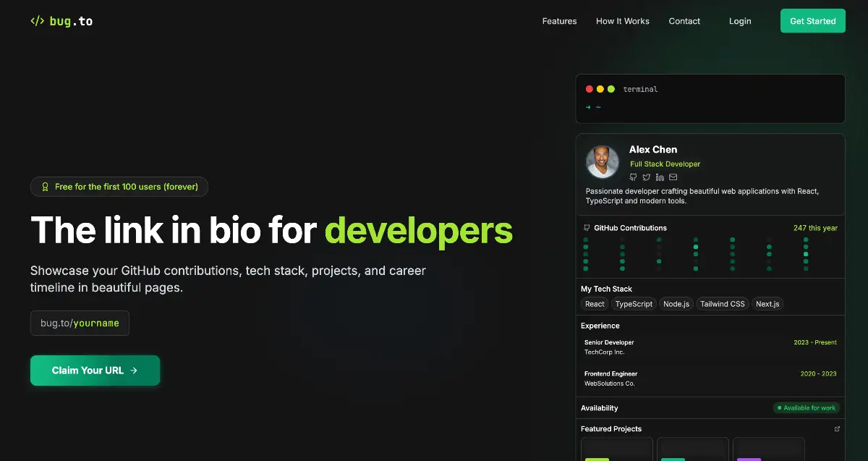868x461 pixels.
Task: Open the project card with purple label
Action: click(x=768, y=449)
